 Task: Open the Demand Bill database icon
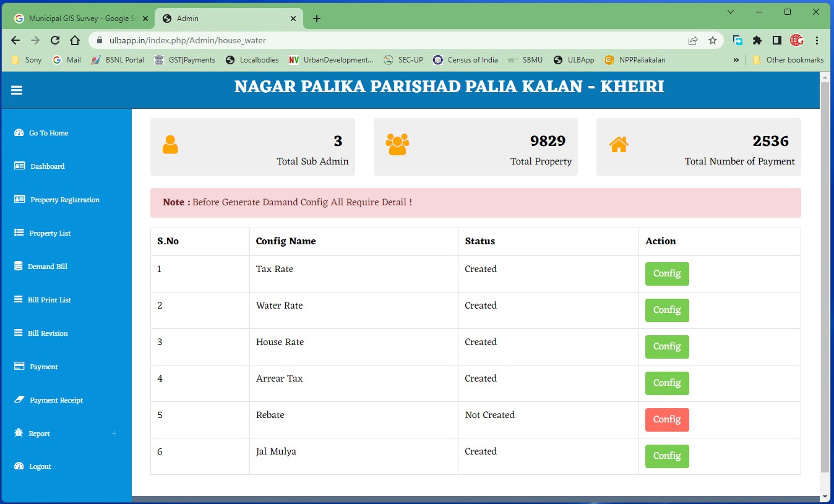18,266
